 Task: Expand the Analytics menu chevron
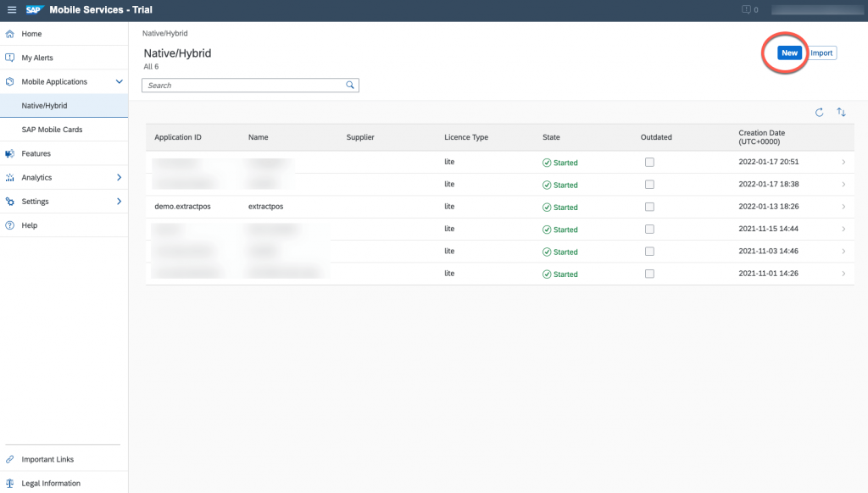pyautogui.click(x=119, y=178)
